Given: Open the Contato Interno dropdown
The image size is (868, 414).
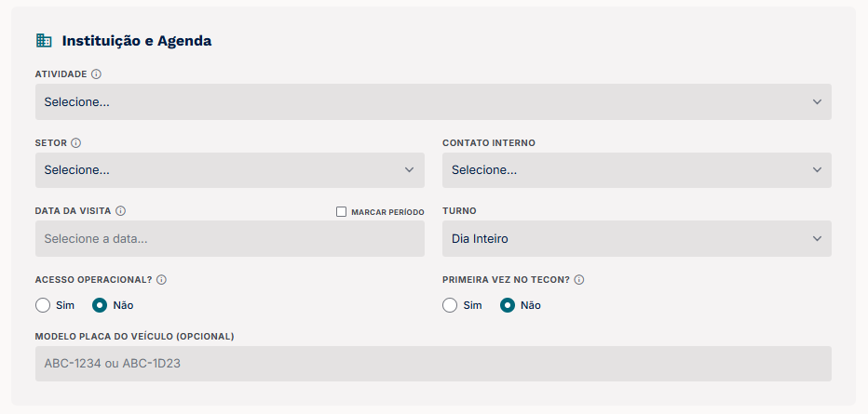Looking at the screenshot, I should pyautogui.click(x=637, y=170).
